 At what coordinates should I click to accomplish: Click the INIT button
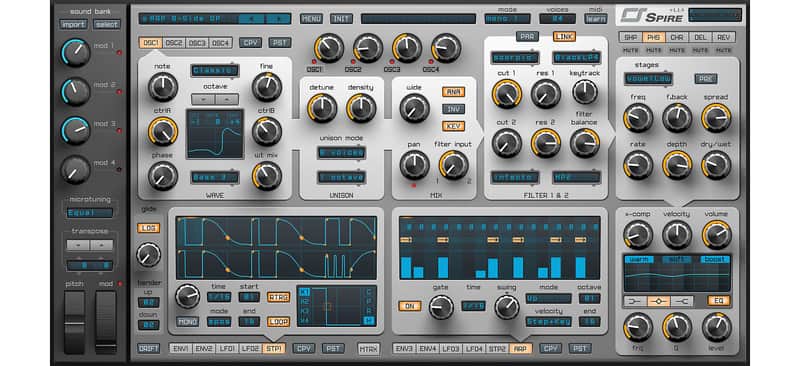click(x=341, y=19)
